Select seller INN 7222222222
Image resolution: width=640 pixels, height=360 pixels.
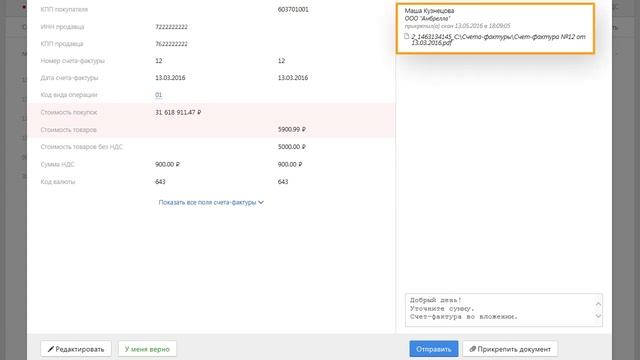(x=171, y=27)
